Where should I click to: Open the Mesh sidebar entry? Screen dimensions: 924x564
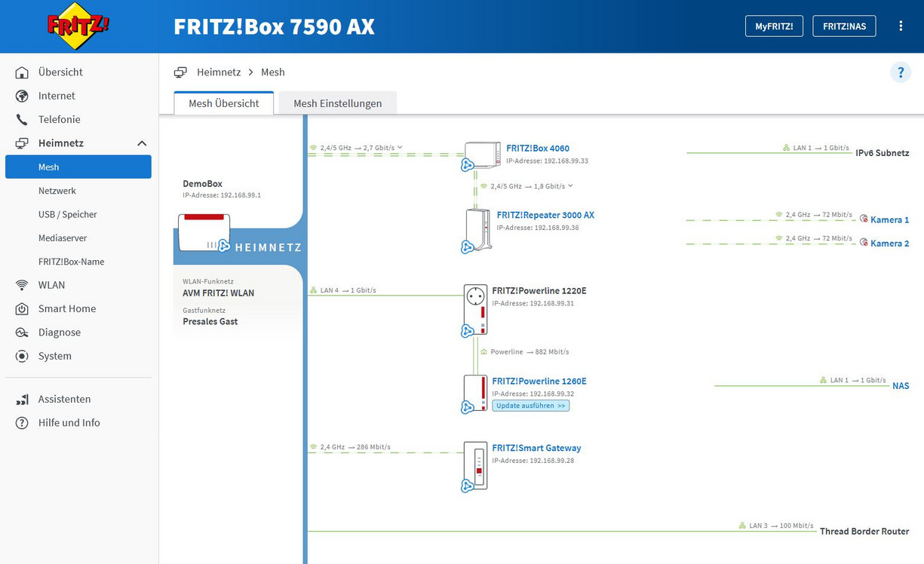point(78,167)
